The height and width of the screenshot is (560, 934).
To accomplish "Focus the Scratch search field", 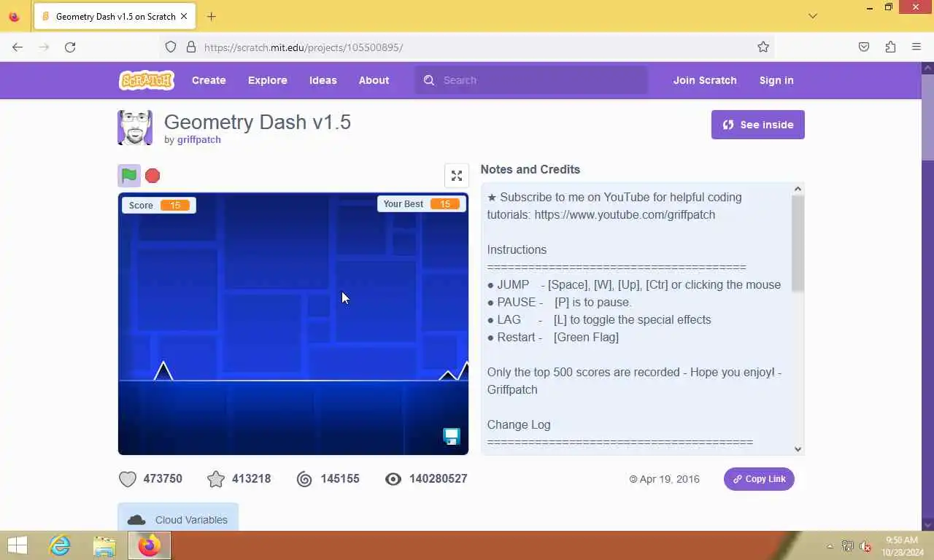I will tap(531, 80).
